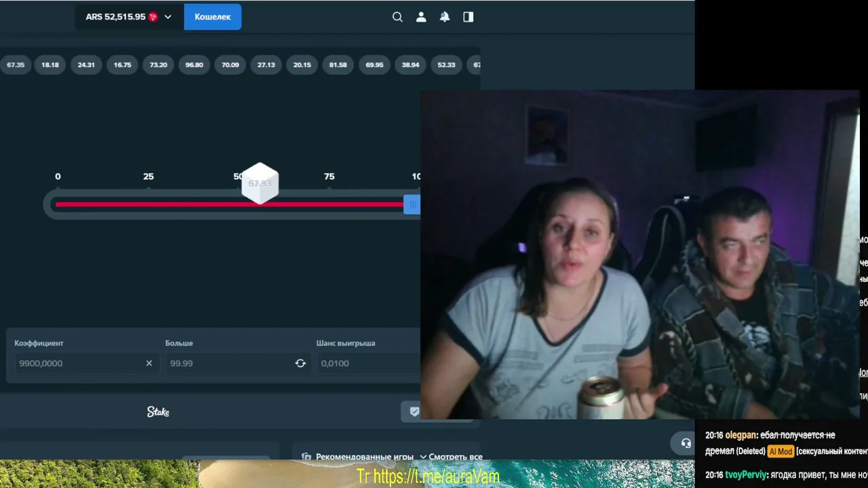Open the past result 52.33

click(x=446, y=65)
